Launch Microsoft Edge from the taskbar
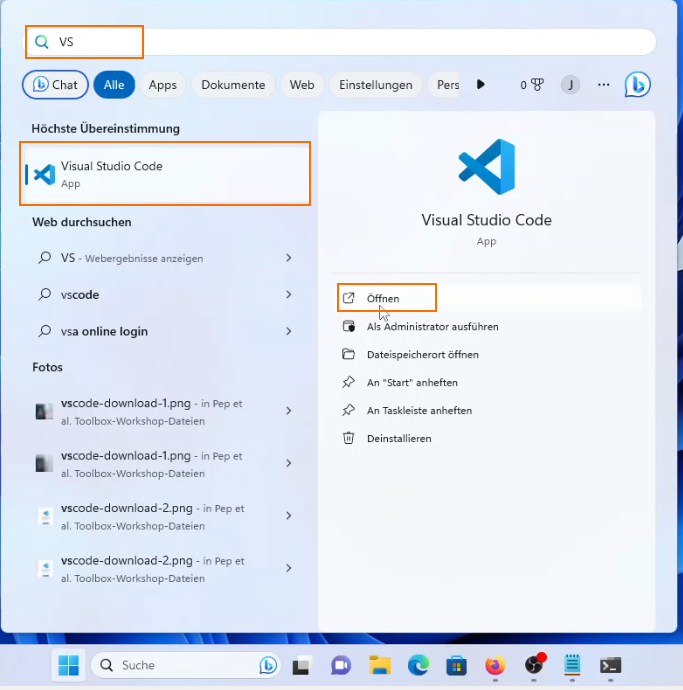Image resolution: width=683 pixels, height=690 pixels. [x=418, y=665]
